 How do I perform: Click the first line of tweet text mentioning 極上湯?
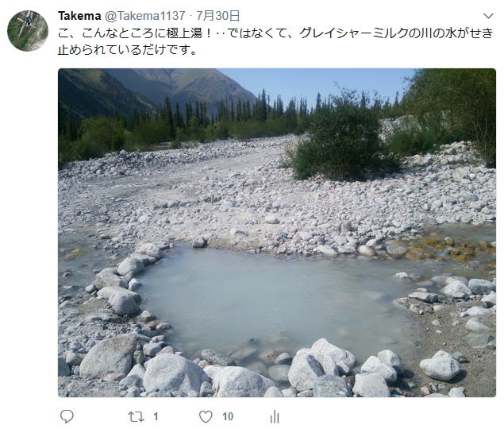click(275, 33)
